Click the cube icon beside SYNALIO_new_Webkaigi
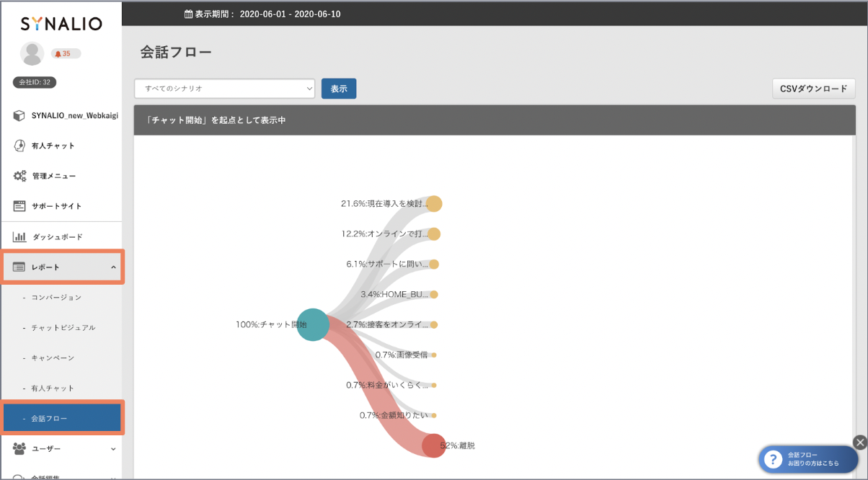 click(19, 115)
